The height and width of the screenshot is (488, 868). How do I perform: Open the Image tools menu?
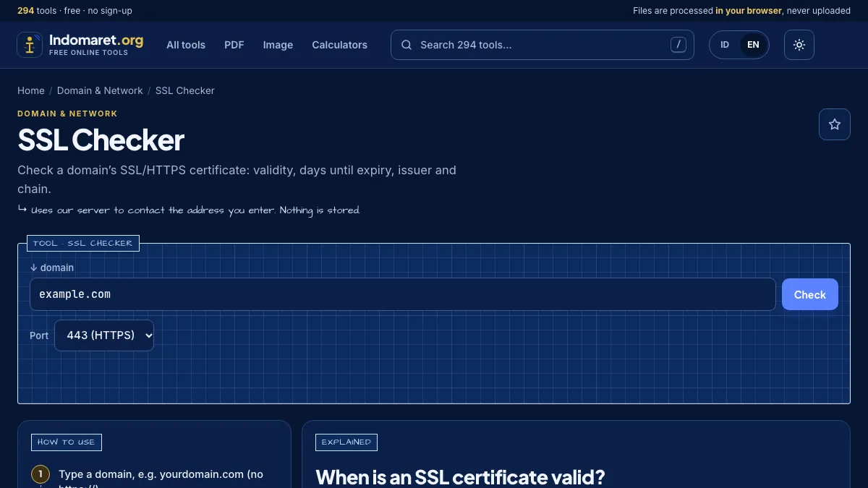coord(278,45)
